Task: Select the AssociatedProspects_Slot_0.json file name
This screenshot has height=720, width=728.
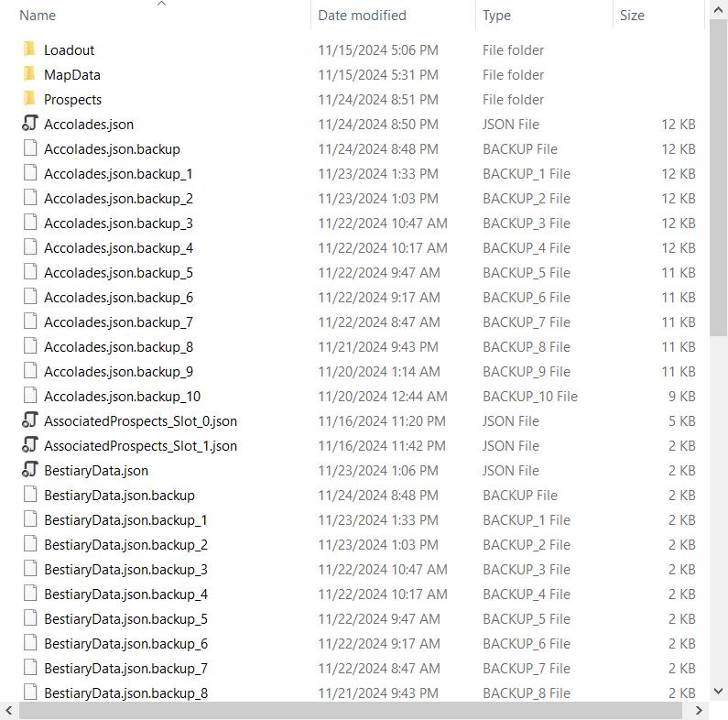Action: (x=140, y=420)
